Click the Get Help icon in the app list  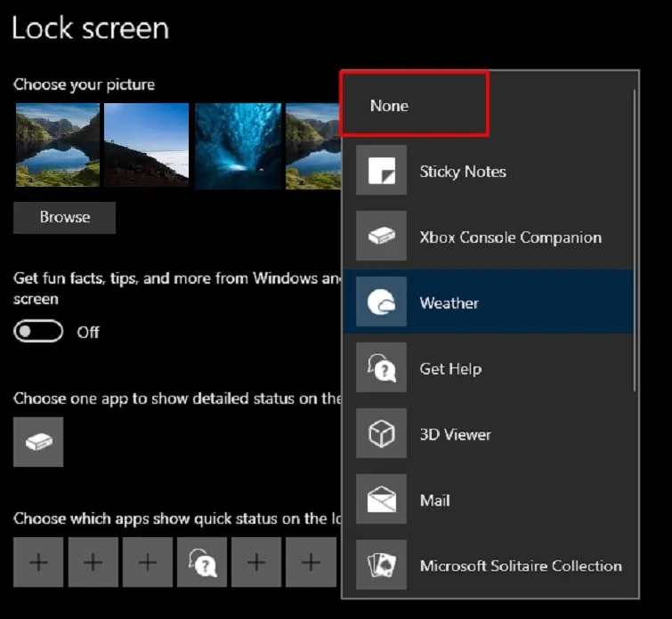[x=381, y=368]
